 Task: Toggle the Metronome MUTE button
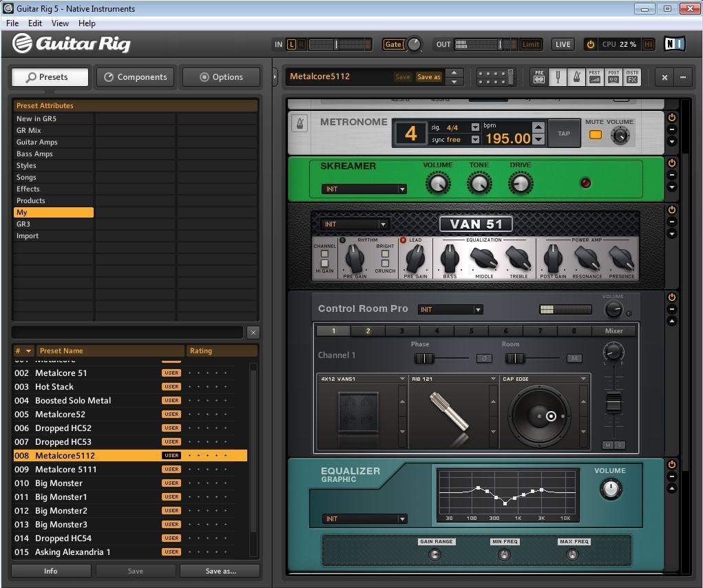click(595, 135)
